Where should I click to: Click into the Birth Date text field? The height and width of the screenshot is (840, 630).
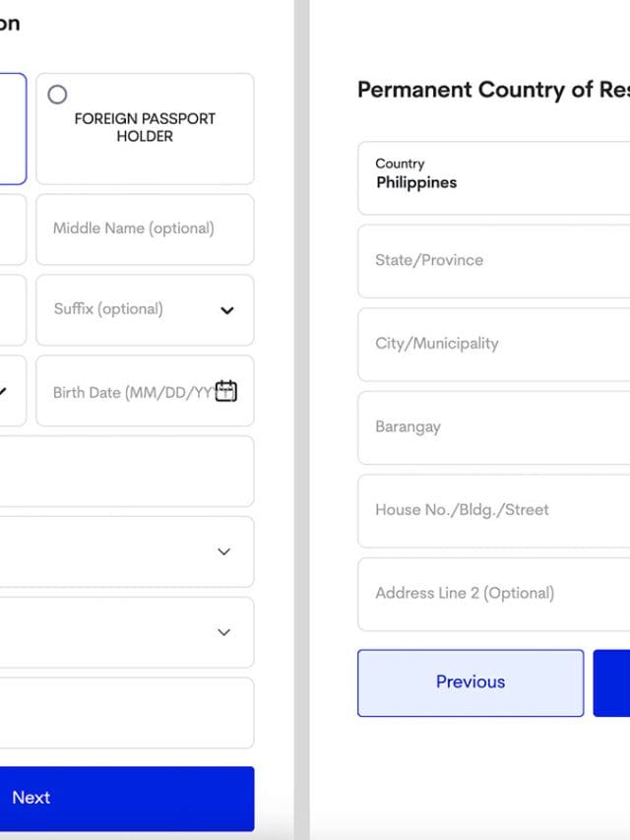click(128, 392)
